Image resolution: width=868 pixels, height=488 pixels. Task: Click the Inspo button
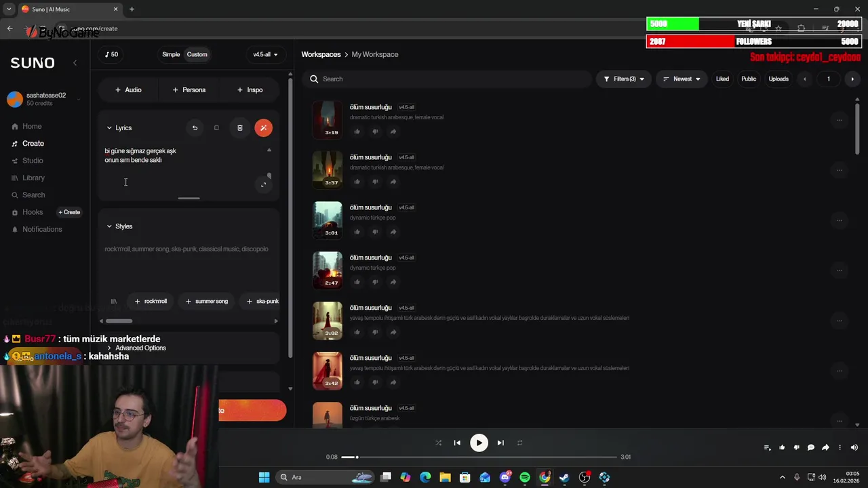pos(250,89)
